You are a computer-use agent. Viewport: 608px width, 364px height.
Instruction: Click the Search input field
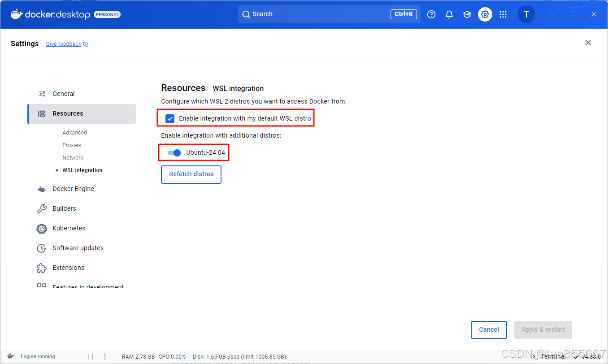[329, 14]
